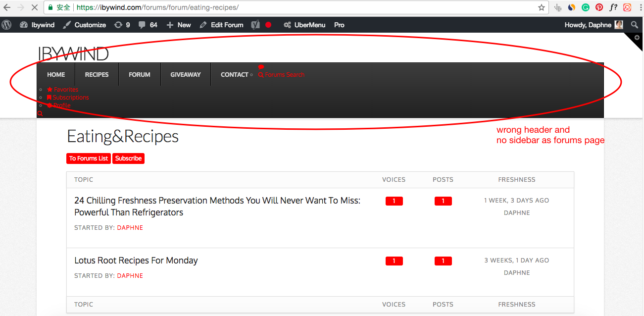The image size is (644, 316).
Task: Click Edit Forum in admin bar
Action: (x=221, y=25)
